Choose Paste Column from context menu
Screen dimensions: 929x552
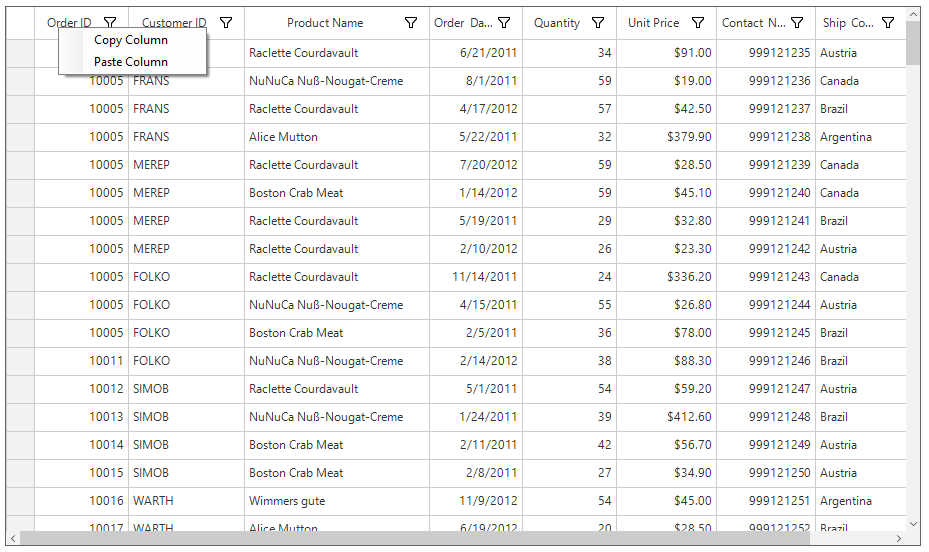click(132, 62)
